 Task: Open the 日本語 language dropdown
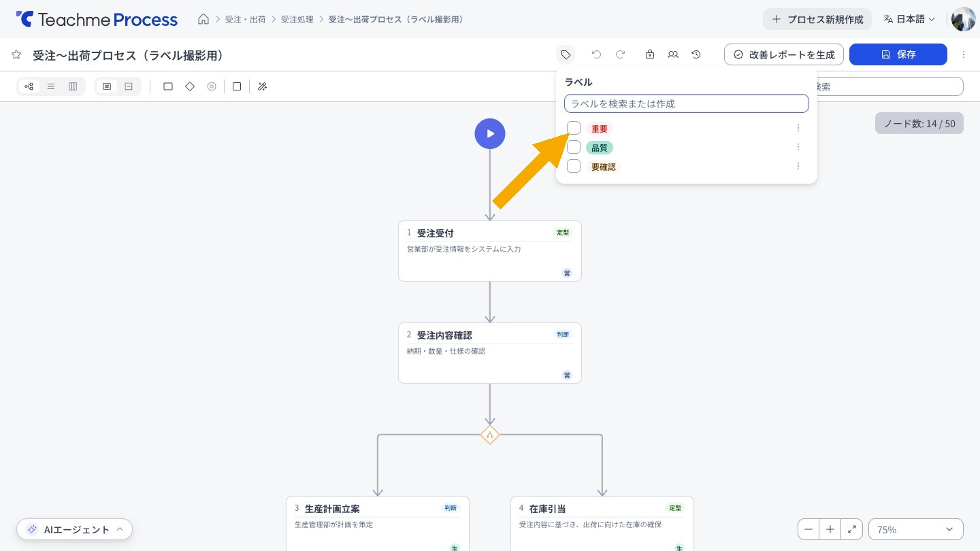tap(909, 19)
